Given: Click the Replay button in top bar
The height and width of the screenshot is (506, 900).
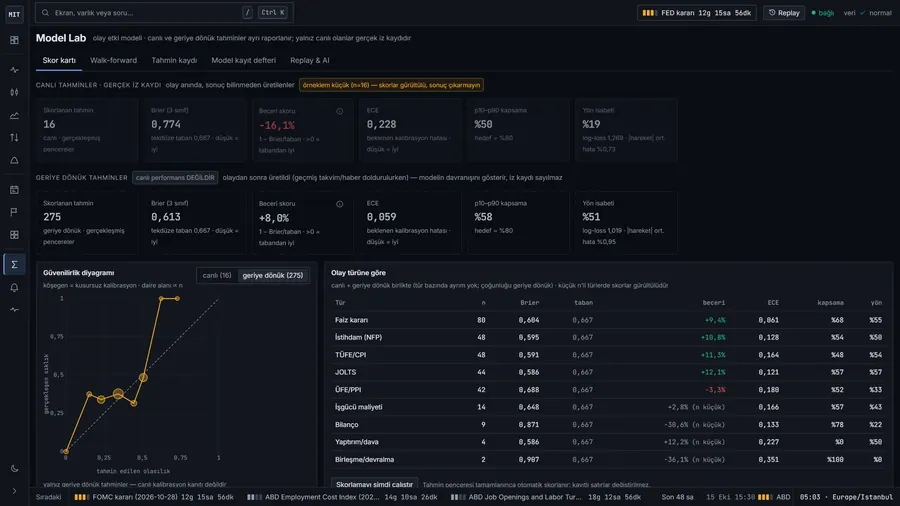Looking at the screenshot, I should [x=783, y=13].
